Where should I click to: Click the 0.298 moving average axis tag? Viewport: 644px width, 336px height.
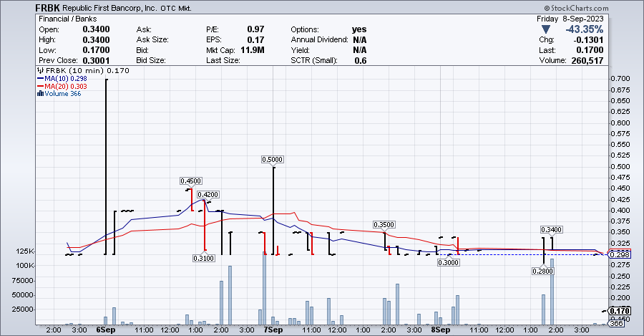(618, 254)
